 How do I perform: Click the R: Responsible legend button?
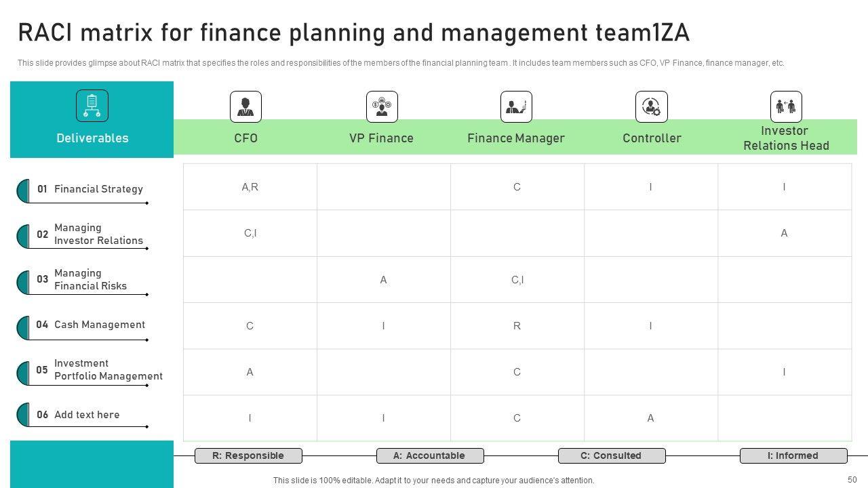248,455
